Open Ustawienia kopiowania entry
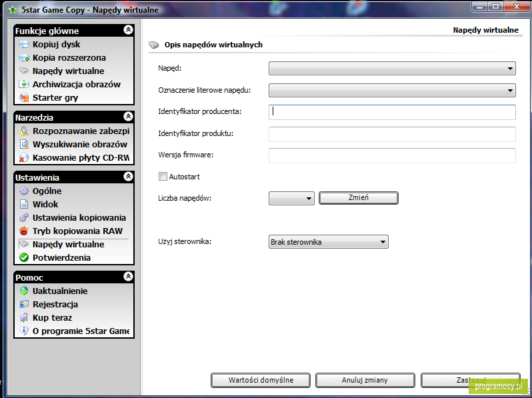The image size is (532, 398). tap(79, 217)
